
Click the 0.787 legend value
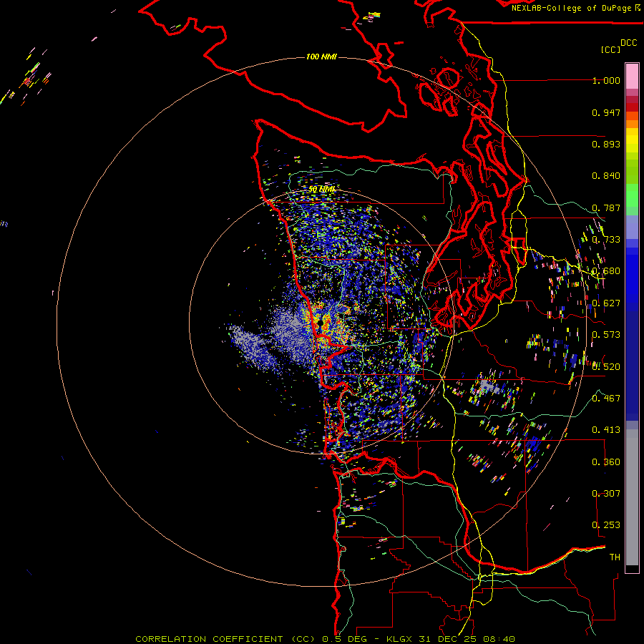[x=606, y=208]
